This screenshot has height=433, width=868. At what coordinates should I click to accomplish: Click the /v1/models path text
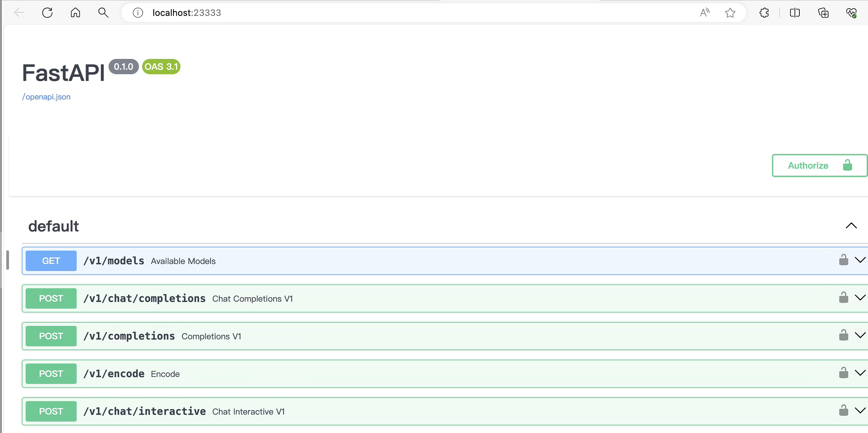coord(114,261)
